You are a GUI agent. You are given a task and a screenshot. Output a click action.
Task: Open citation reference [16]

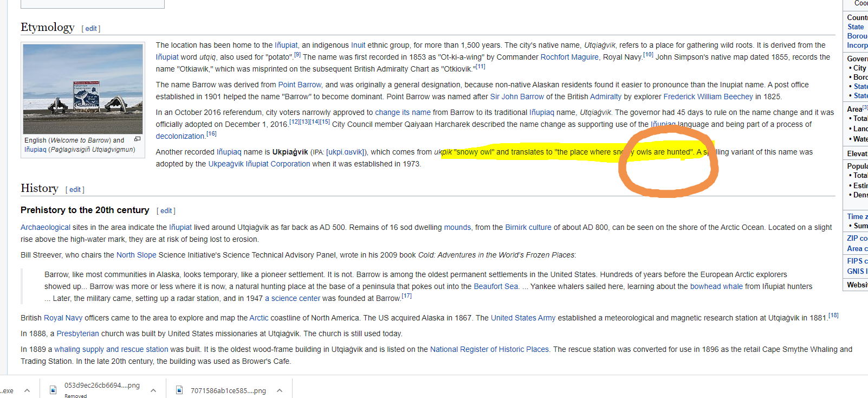pyautogui.click(x=211, y=134)
